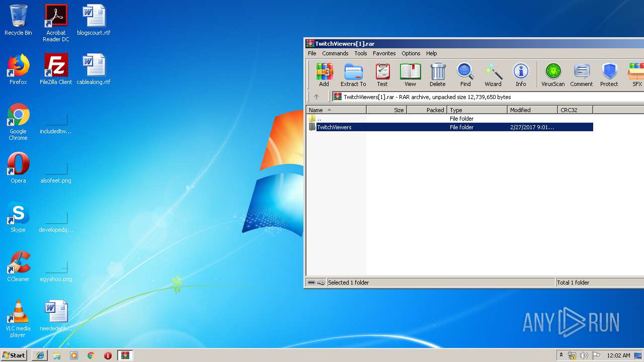Click the SFX toolbar icon
This screenshot has height=362, width=644.
(x=636, y=74)
